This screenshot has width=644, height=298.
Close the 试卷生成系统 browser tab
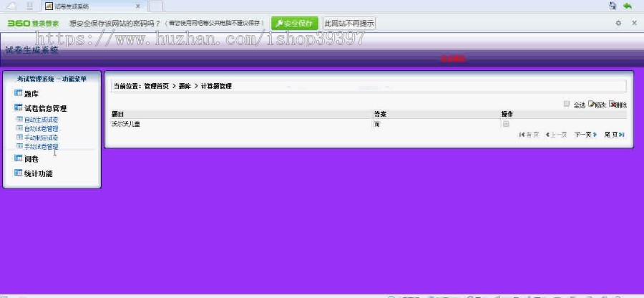138,6
